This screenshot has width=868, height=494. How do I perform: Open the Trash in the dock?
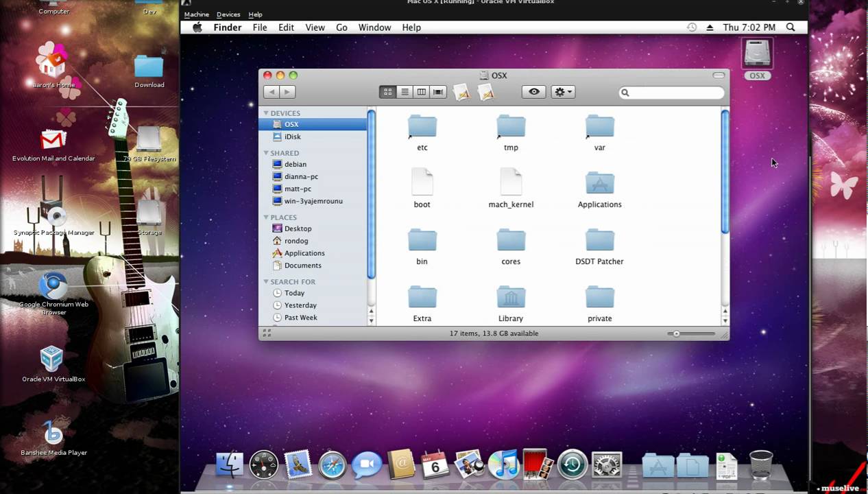tap(760, 465)
